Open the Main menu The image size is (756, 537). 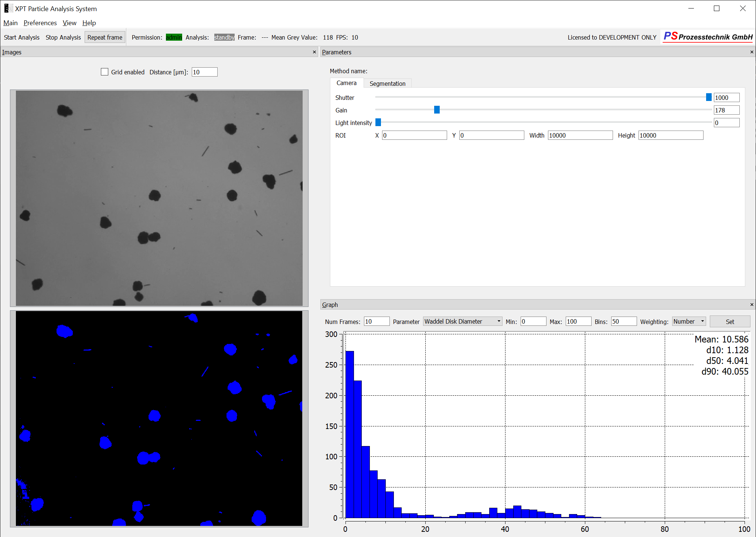(10, 23)
